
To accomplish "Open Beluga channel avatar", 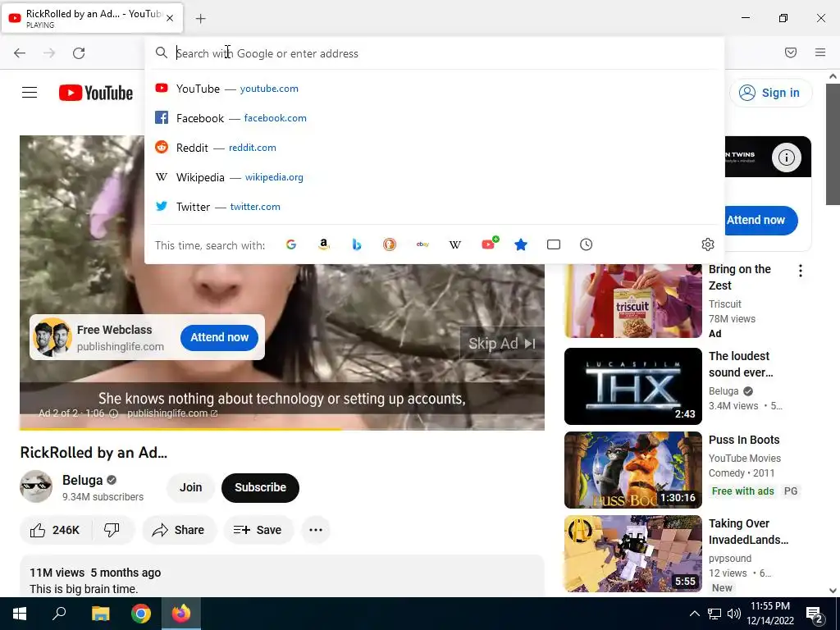I will (x=36, y=487).
